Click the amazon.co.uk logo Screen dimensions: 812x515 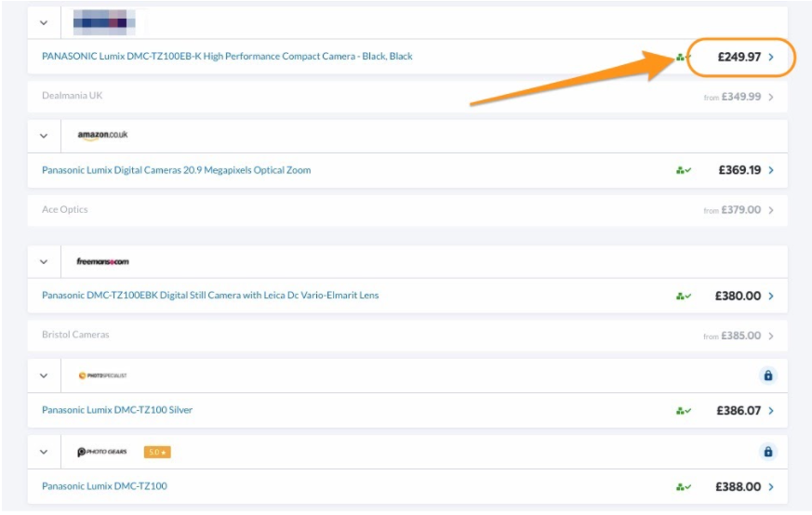click(x=102, y=135)
